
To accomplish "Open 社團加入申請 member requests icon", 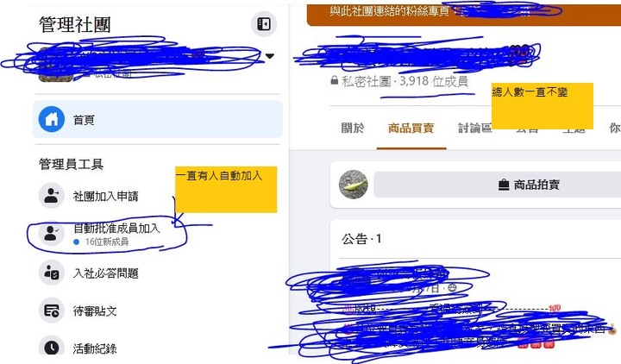I will (52, 195).
